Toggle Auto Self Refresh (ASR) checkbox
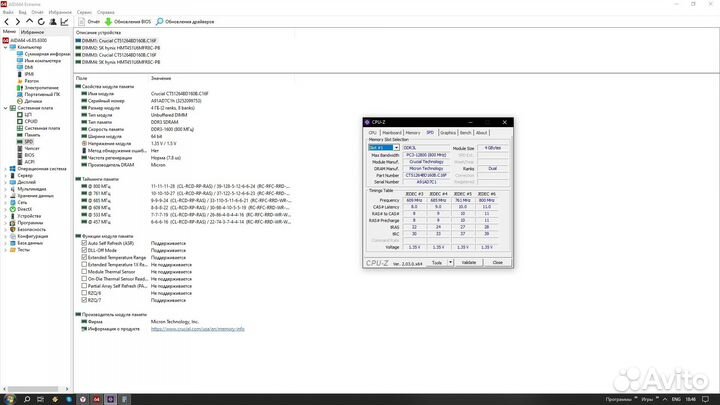Image resolution: width=720 pixels, height=405 pixels. [84, 243]
